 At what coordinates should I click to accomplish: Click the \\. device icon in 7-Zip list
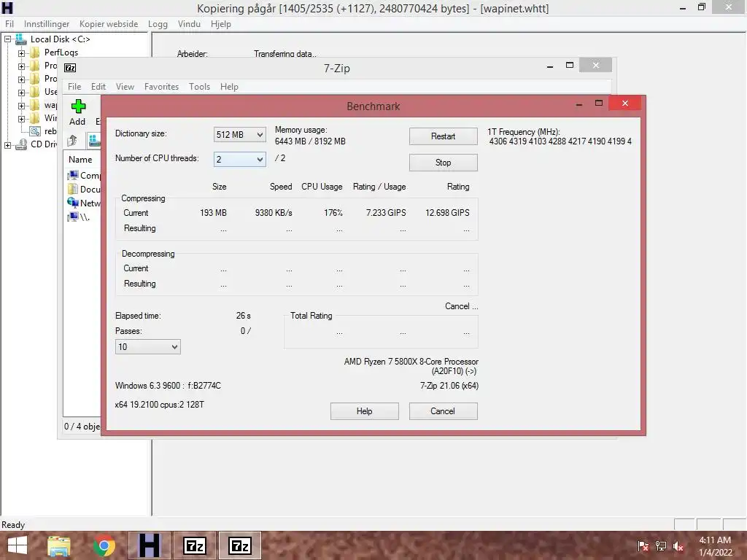[73, 217]
